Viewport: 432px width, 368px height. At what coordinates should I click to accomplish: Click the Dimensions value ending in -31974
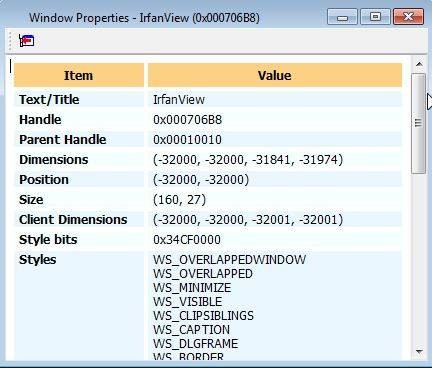click(x=248, y=160)
